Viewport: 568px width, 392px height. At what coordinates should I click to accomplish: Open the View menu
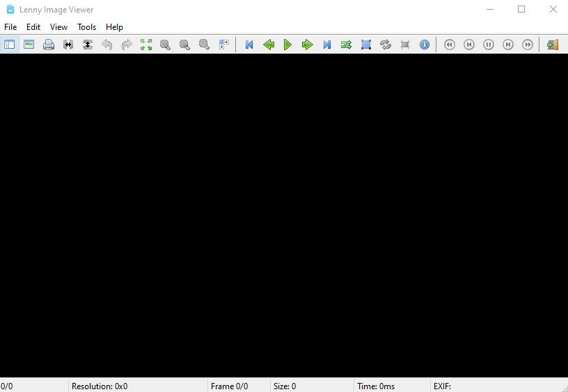(58, 27)
